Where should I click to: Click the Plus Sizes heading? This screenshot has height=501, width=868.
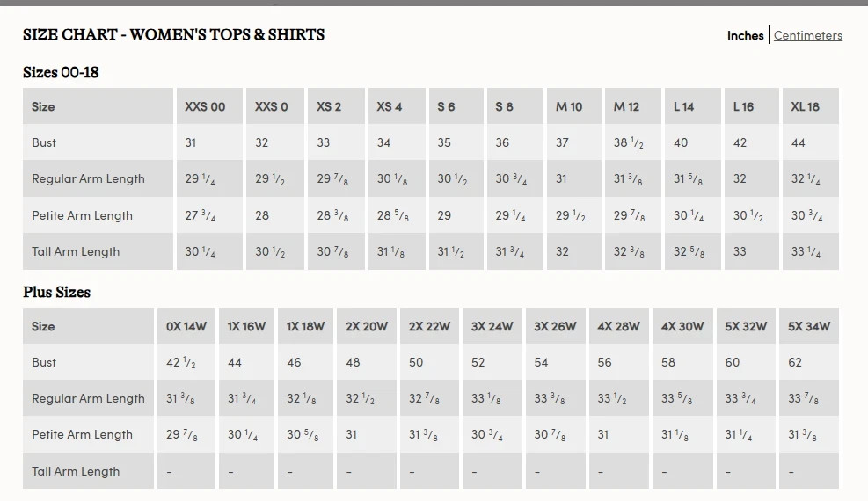(x=56, y=292)
